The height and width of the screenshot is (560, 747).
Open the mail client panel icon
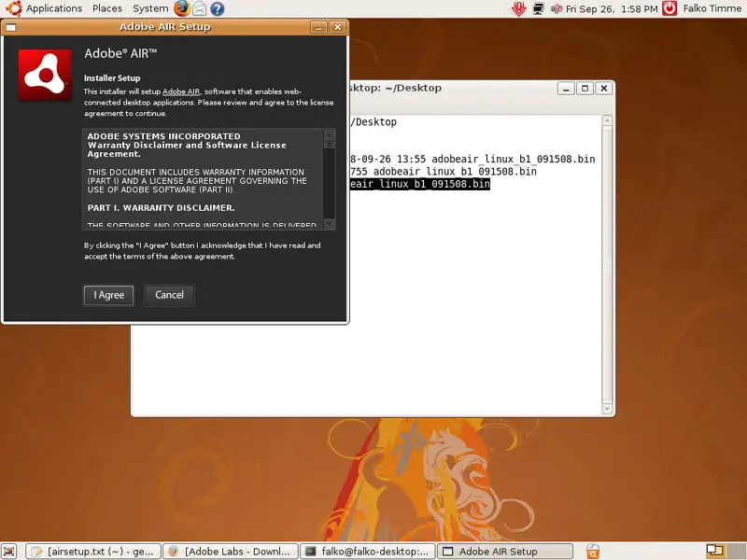tap(199, 8)
